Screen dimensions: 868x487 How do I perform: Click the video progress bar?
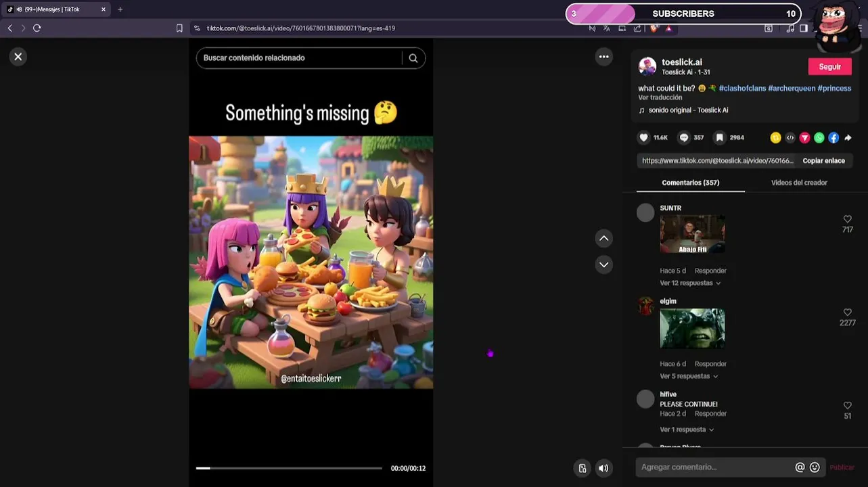tap(289, 468)
